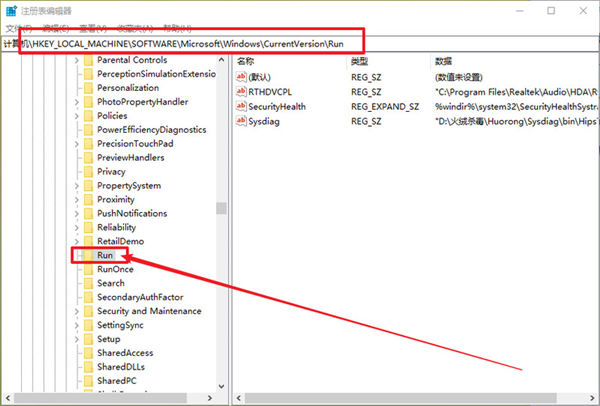Viewport: 600px width, 406px height.
Task: Select the SettingSync tree label
Action: click(120, 325)
